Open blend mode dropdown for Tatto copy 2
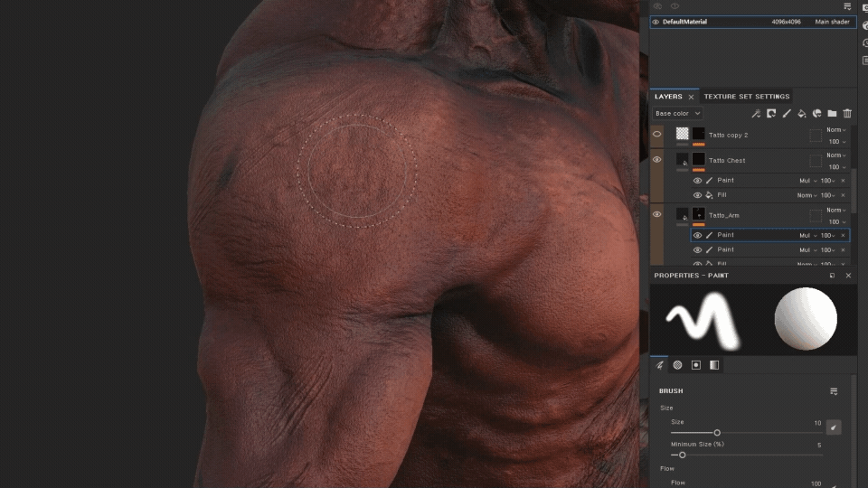The image size is (868, 488). click(x=835, y=130)
